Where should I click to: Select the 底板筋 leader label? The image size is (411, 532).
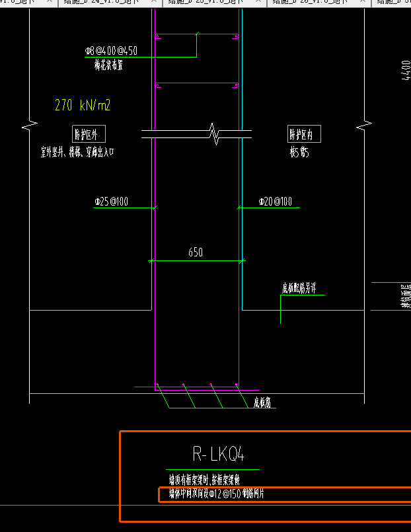[x=262, y=402]
